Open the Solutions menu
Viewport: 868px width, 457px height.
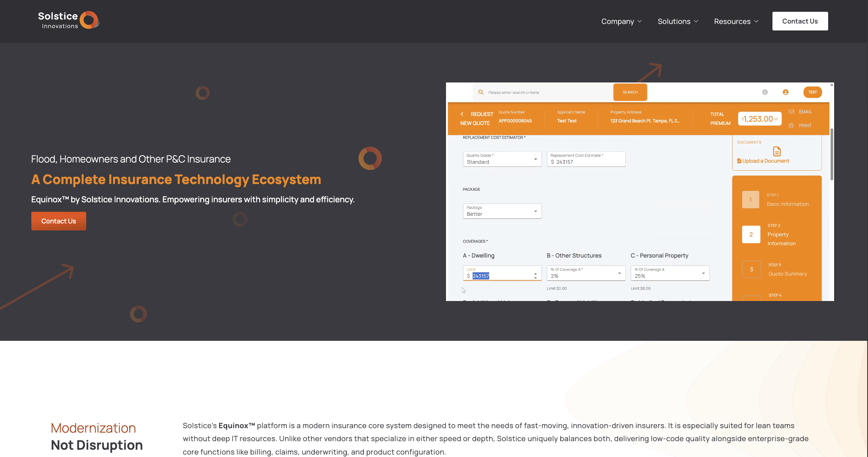678,21
